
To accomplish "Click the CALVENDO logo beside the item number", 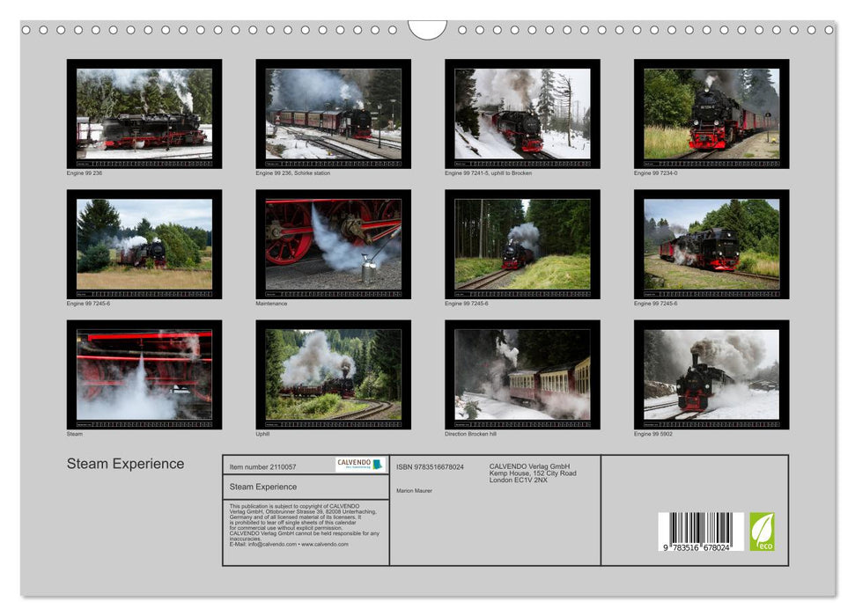I will pos(360,464).
